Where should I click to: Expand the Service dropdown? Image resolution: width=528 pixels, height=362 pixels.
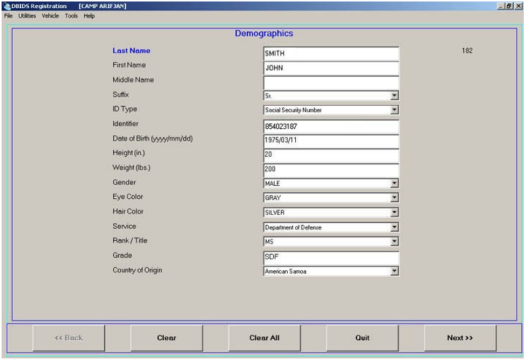pyautogui.click(x=394, y=227)
